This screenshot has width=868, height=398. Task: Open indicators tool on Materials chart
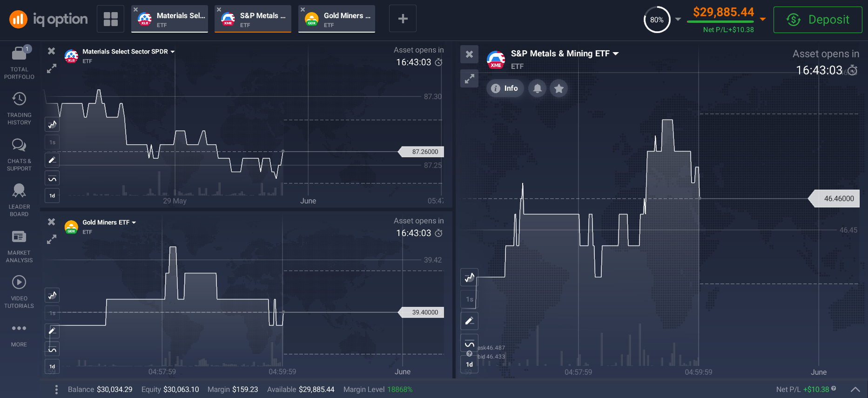point(52,178)
